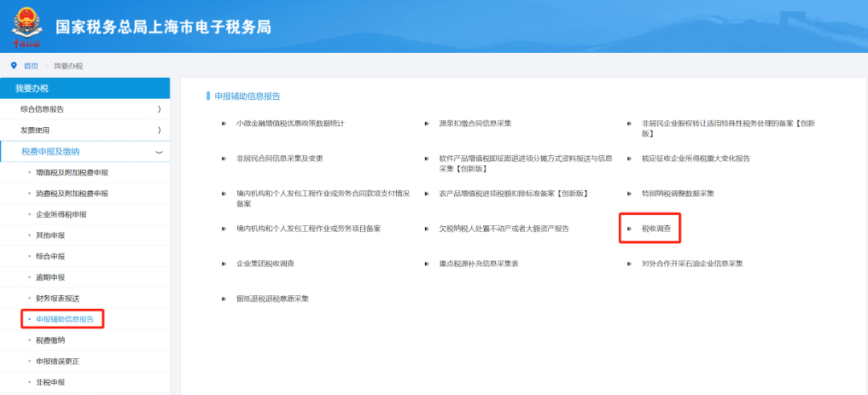Expand 综合信息报告 menu
The width and height of the screenshot is (868, 395).
click(84, 109)
